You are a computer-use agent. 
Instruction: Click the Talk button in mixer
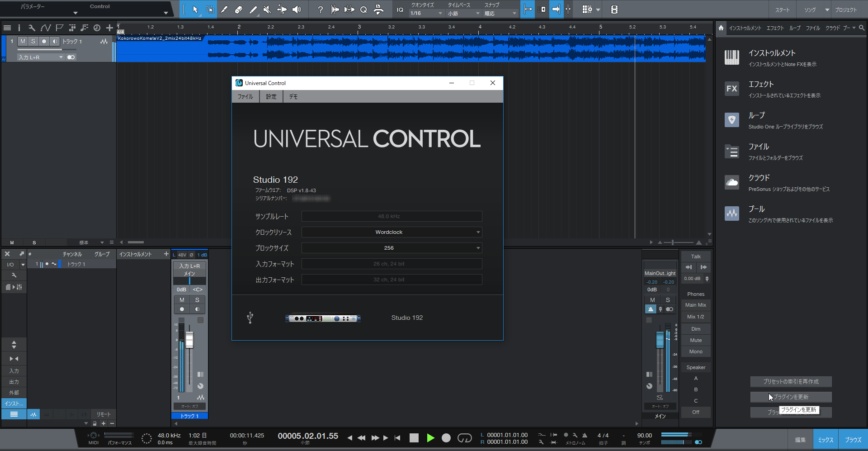coord(696,256)
